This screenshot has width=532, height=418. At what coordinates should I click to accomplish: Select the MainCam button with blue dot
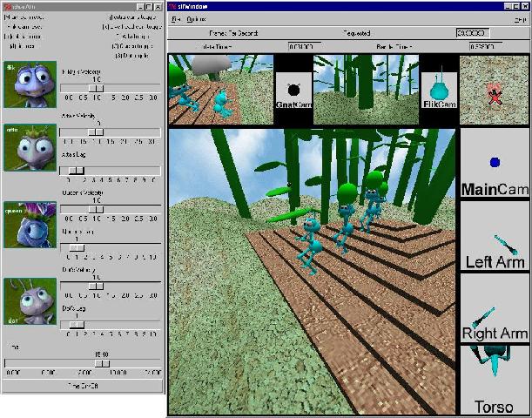coord(495,163)
